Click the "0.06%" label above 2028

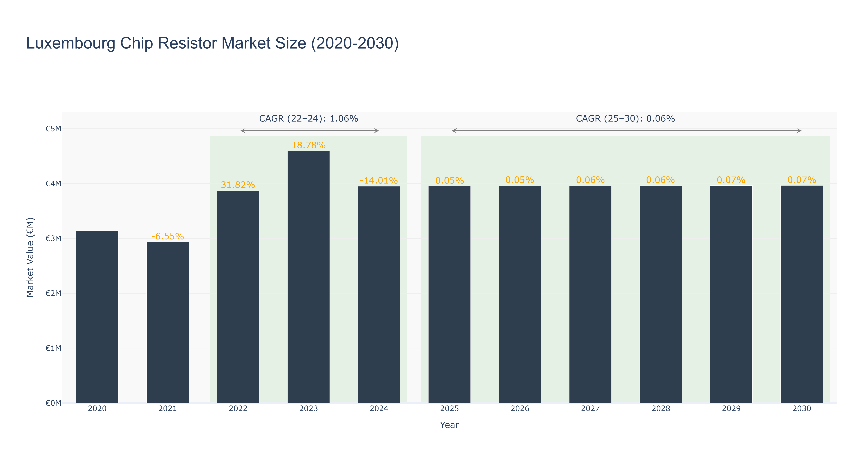(660, 180)
